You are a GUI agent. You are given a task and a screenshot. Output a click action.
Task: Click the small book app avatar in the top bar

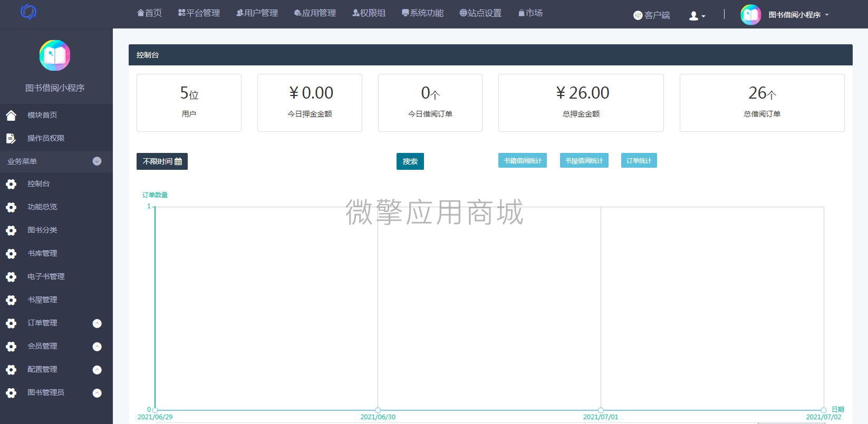point(751,15)
